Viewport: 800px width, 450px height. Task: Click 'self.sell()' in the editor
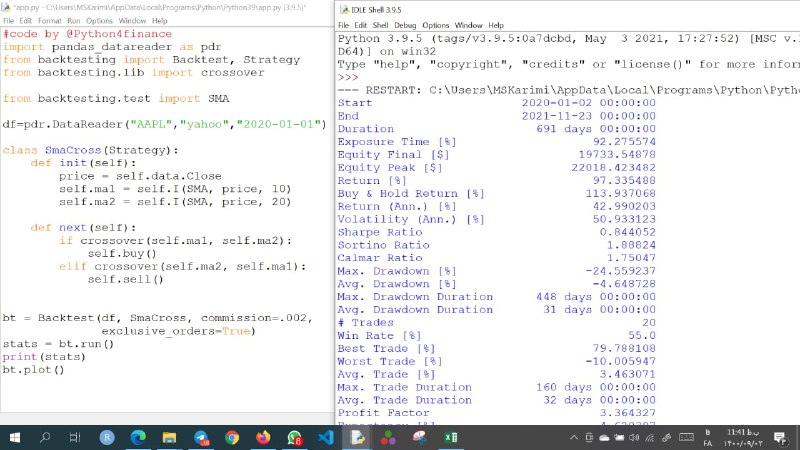[126, 279]
